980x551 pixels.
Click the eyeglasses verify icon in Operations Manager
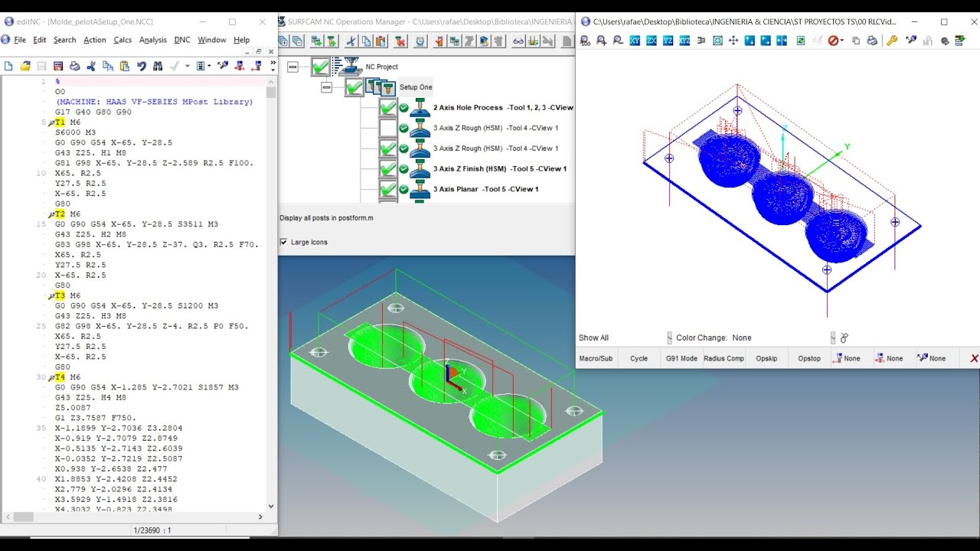coord(518,41)
